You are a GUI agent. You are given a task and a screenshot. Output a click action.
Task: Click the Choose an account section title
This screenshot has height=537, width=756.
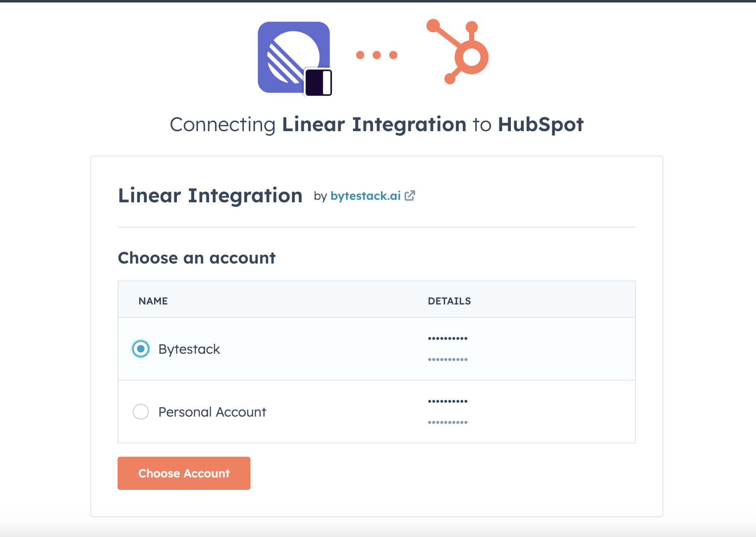[197, 258]
